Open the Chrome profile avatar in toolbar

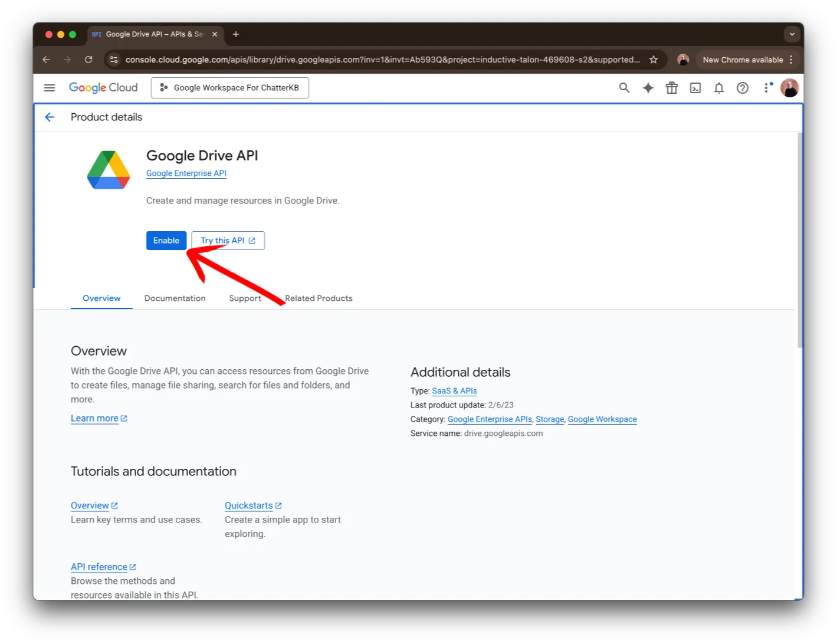click(683, 60)
